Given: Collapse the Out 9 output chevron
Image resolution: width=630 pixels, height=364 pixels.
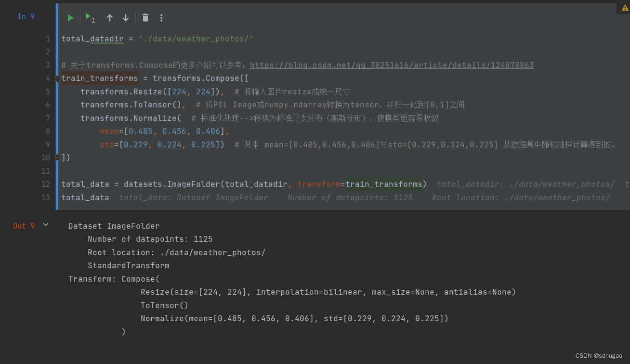Looking at the screenshot, I should click(x=46, y=224).
